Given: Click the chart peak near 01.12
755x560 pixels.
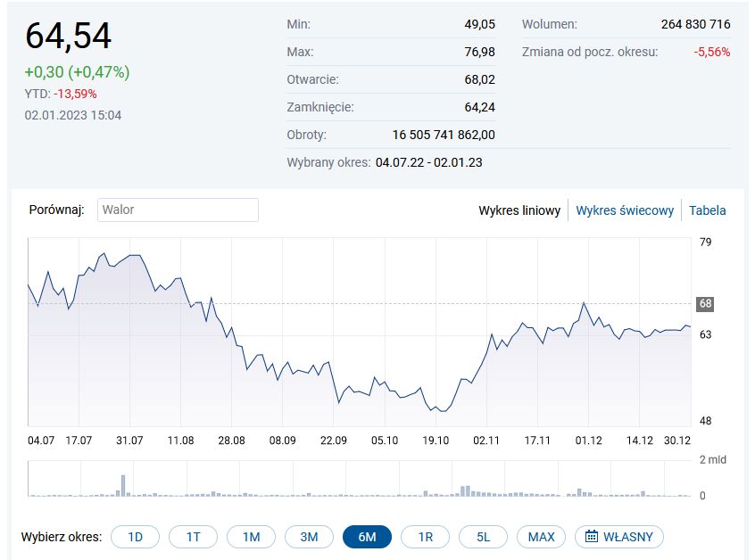Looking at the screenshot, I should tap(584, 303).
